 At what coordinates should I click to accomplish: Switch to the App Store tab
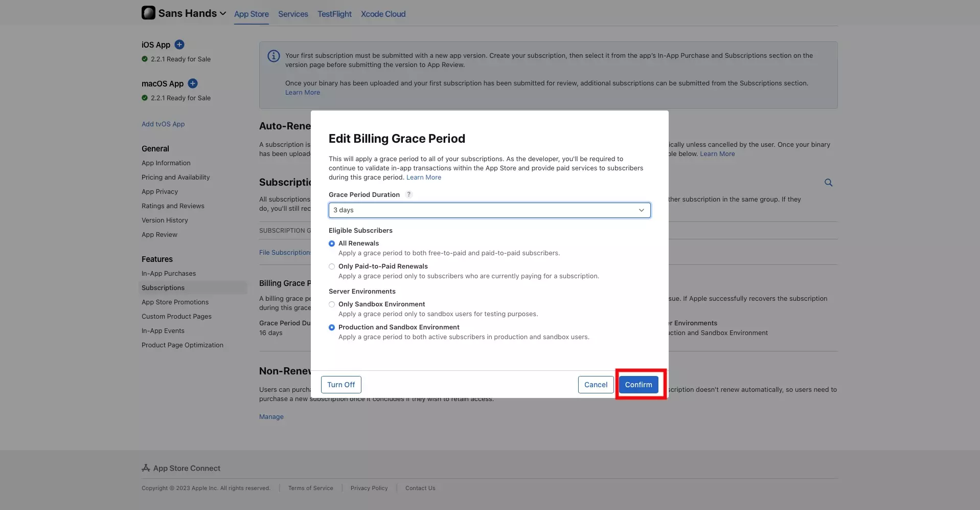[252, 14]
